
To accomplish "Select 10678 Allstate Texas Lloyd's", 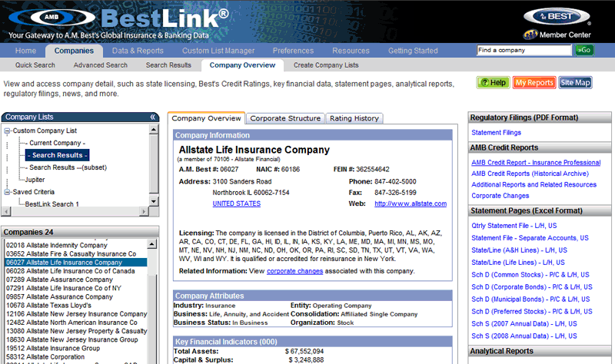I will coord(48,305).
